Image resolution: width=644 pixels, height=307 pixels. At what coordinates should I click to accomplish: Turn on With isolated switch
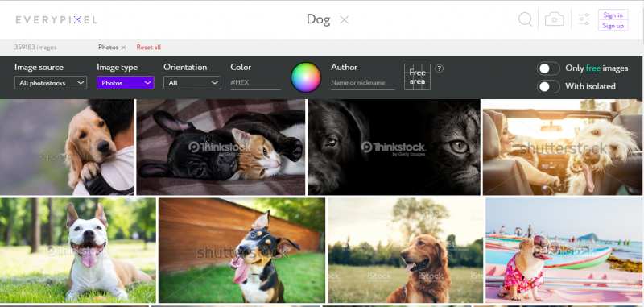click(548, 87)
